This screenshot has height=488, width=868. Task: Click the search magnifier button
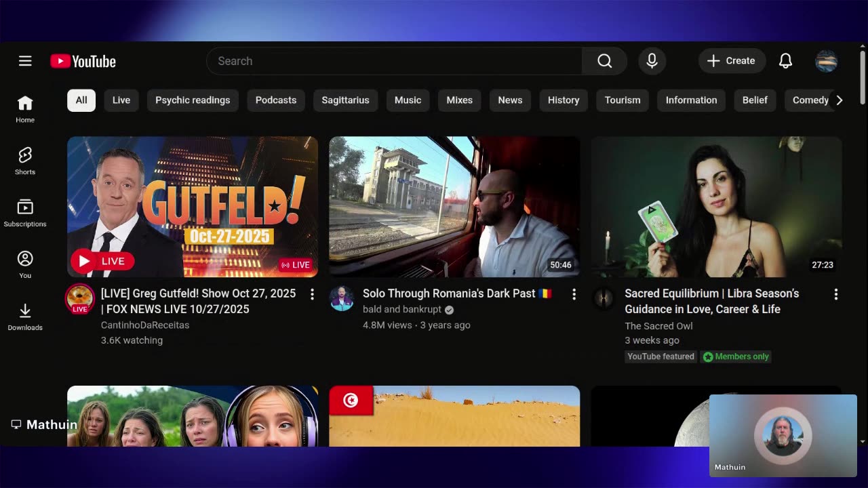pyautogui.click(x=604, y=61)
